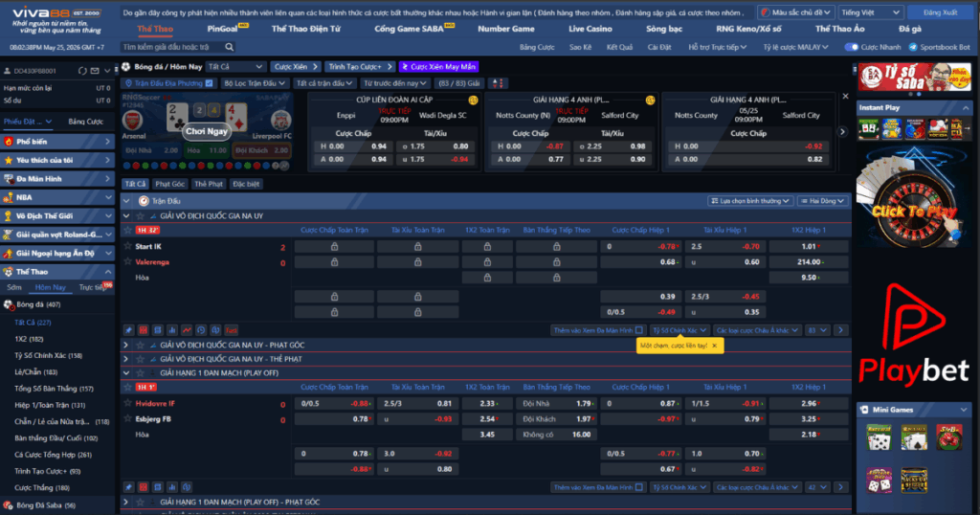Click in the league search input field
Viewport: 980px width, 515px height.
(x=172, y=47)
